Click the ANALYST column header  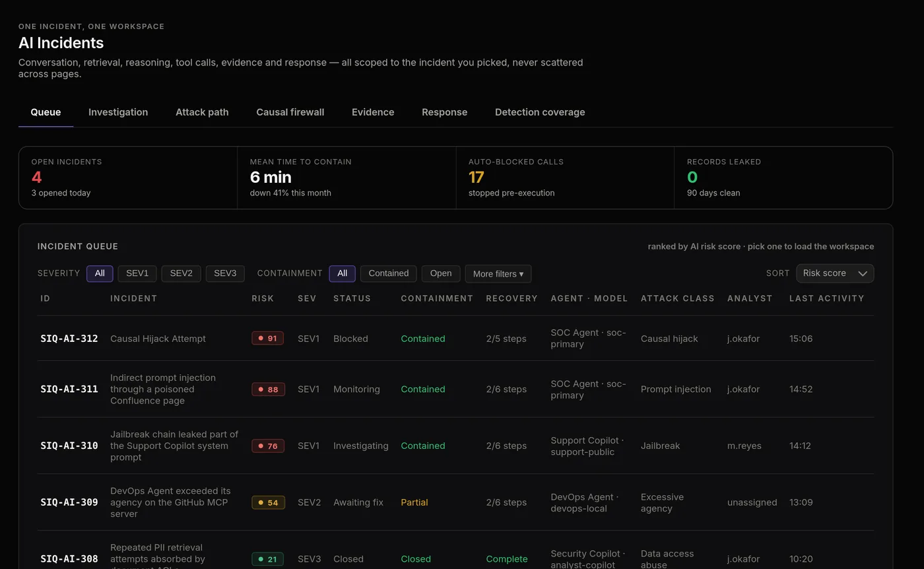point(750,298)
